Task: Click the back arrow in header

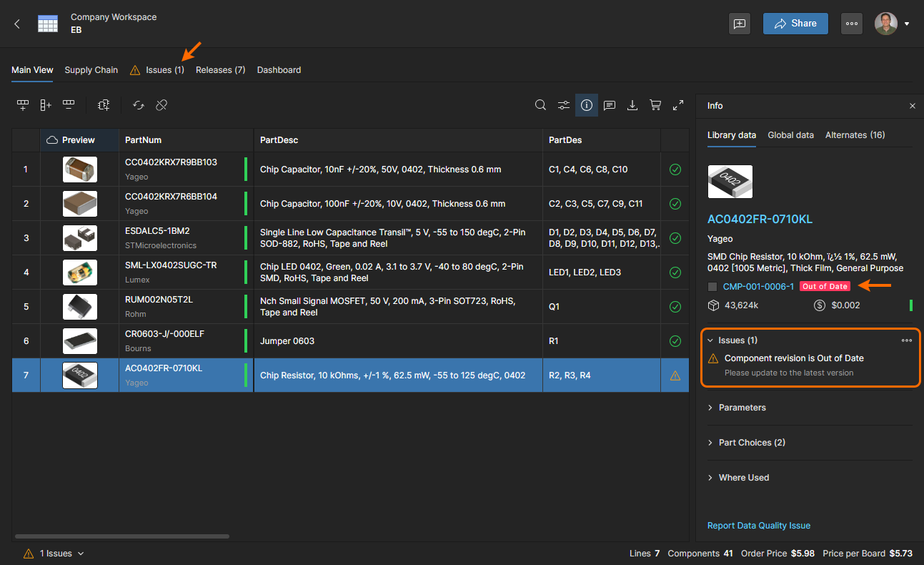Action: coord(17,24)
